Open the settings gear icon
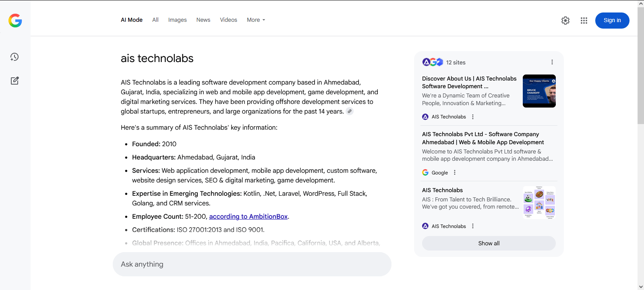Image resolution: width=644 pixels, height=290 pixels. [565, 21]
